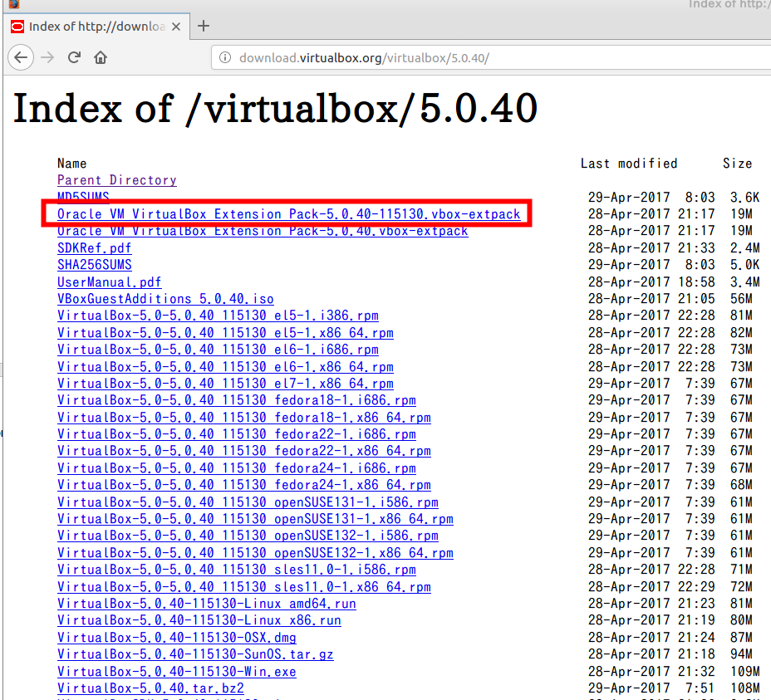Go to the browser home icon

[100, 57]
